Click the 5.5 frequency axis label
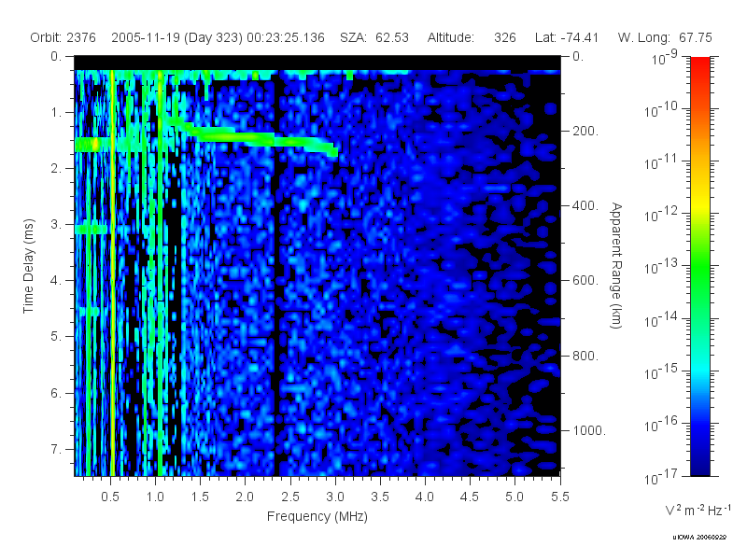Screen dimensions: 747x560 point(559,497)
